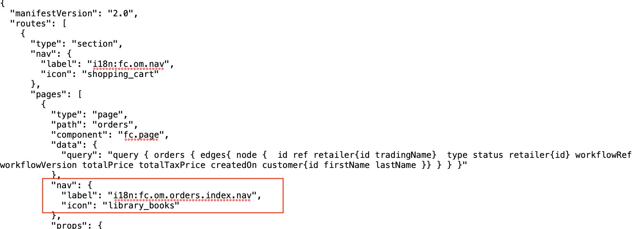Click the "page" type value
Image resolution: width=644 pixels, height=229 pixels.
[107, 114]
